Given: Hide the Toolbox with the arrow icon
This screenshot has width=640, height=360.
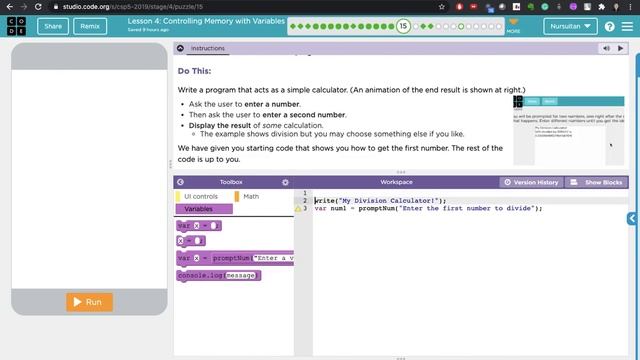Looking at the screenshot, I should click(x=180, y=182).
